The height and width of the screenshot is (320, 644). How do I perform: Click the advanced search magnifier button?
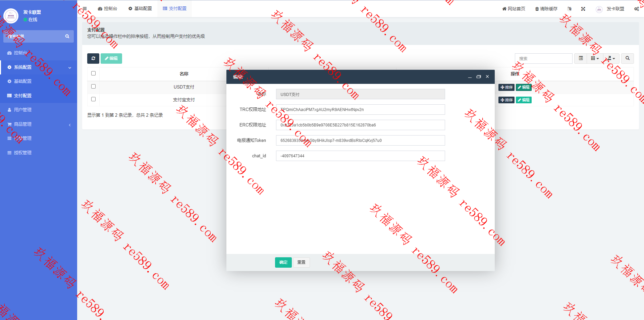click(628, 58)
